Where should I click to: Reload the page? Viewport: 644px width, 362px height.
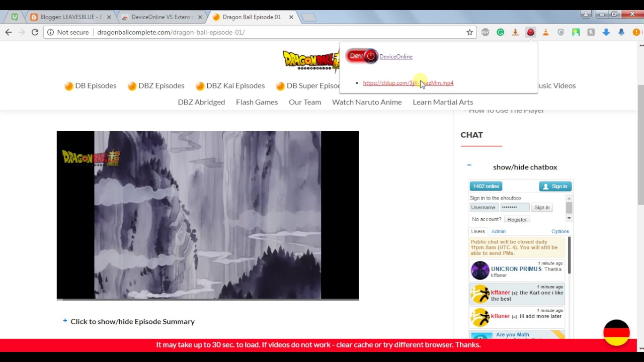point(35,32)
